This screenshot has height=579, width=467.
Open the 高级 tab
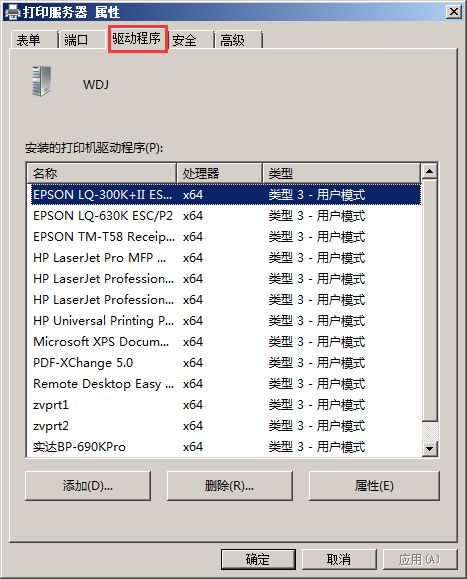[238, 40]
